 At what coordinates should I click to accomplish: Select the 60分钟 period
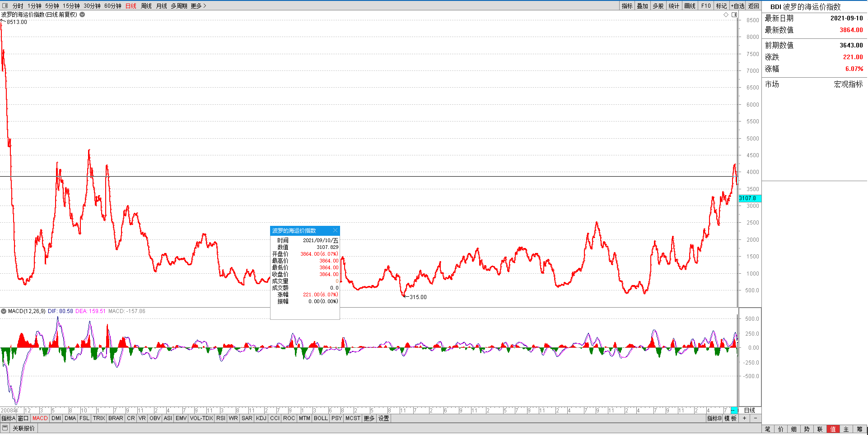pyautogui.click(x=112, y=6)
